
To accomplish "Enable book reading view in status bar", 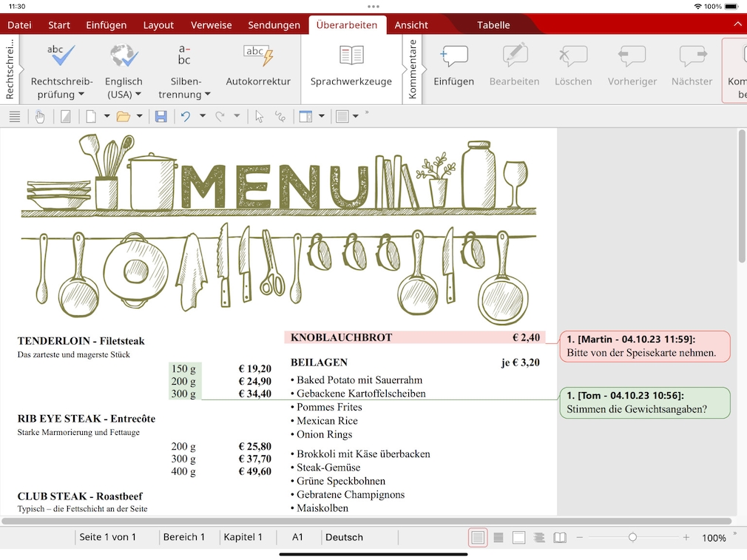I will [x=561, y=538].
